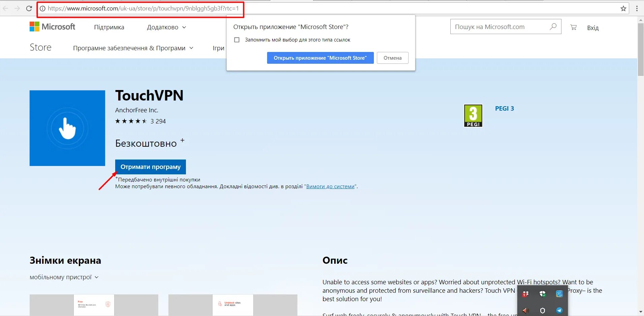
Task: Click the scrollbar down arrow
Action: (x=641, y=312)
